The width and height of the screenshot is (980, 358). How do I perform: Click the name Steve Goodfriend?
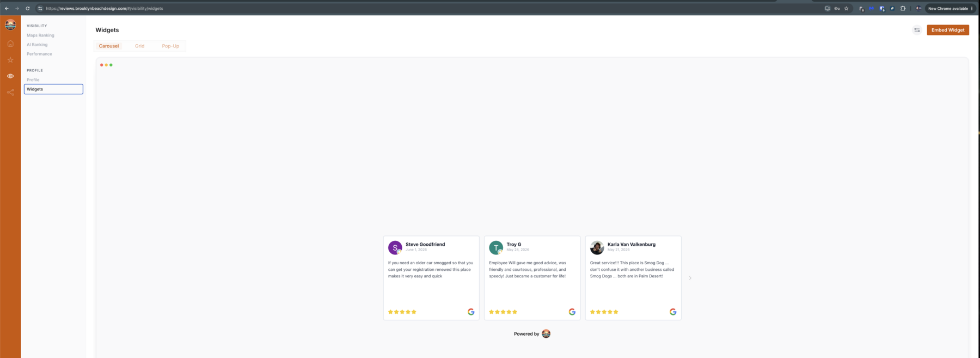[425, 244]
